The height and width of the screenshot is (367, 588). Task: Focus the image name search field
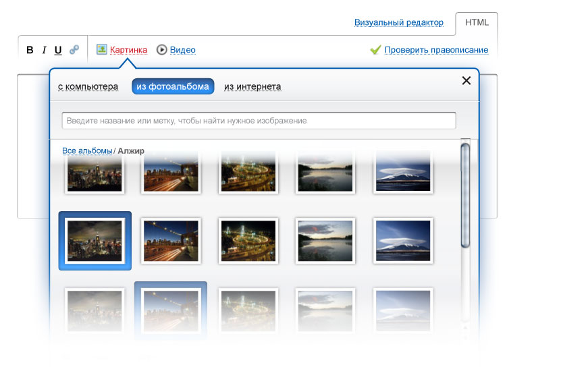[x=259, y=121]
